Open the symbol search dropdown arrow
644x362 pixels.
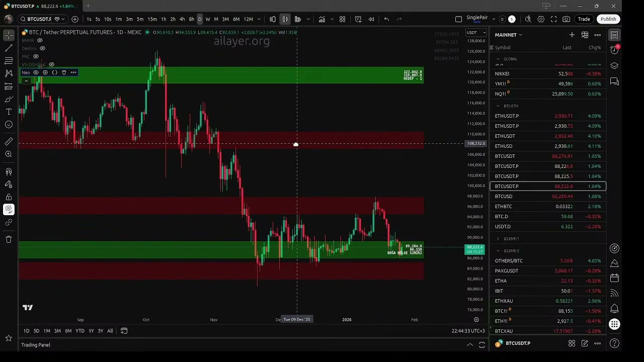point(63,19)
